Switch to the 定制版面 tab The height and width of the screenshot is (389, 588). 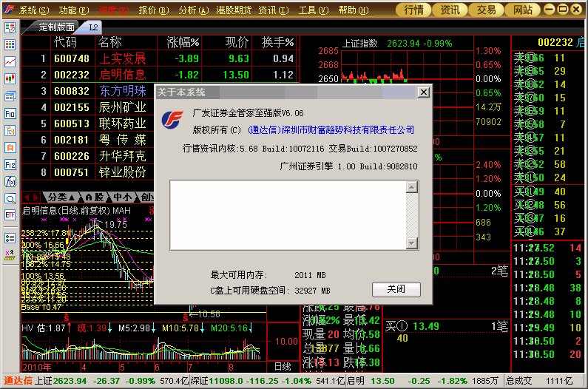tap(57, 27)
